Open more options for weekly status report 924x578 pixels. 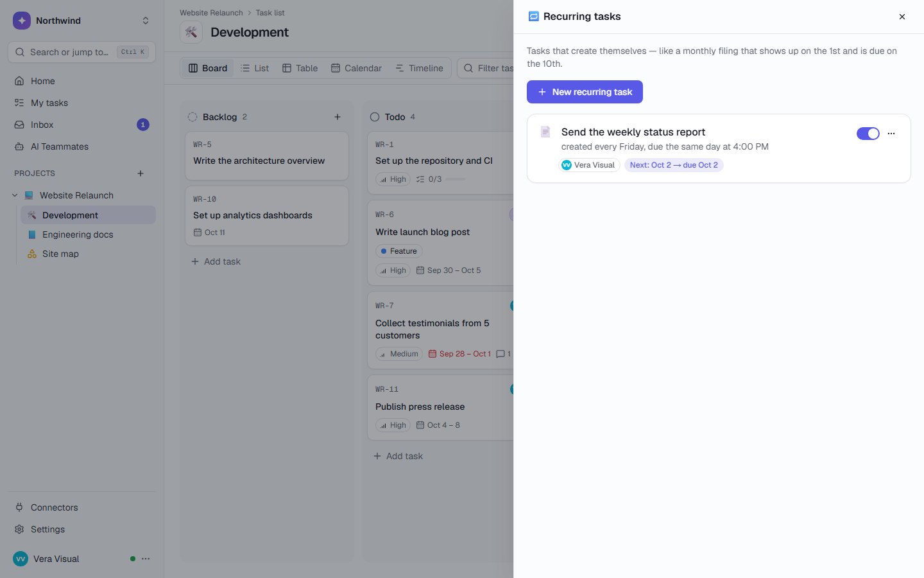point(891,134)
